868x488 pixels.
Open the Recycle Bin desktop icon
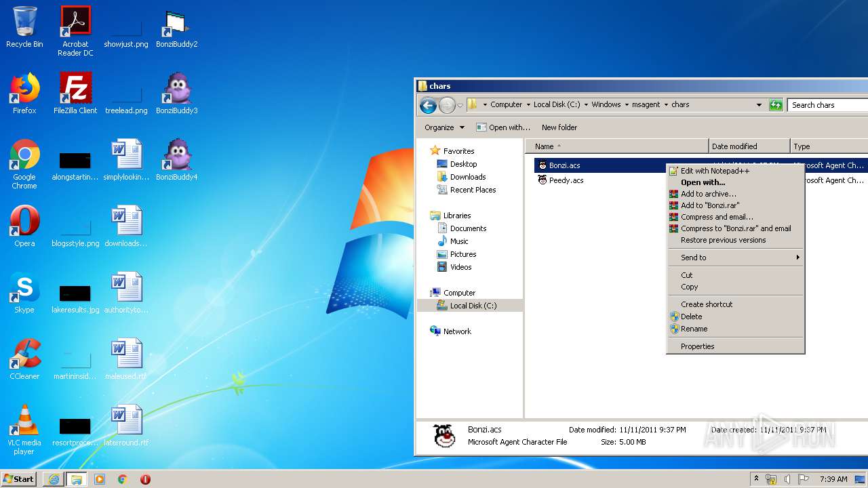pos(24,28)
